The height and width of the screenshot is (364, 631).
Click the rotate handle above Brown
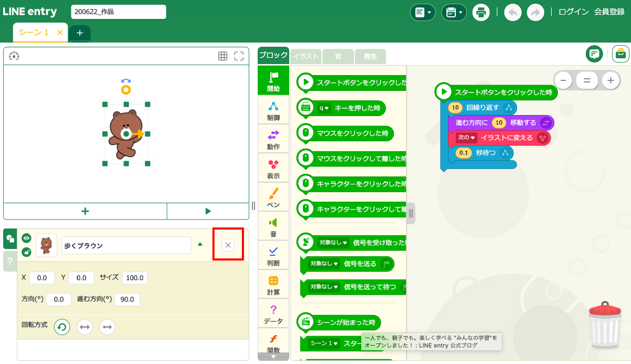126,90
